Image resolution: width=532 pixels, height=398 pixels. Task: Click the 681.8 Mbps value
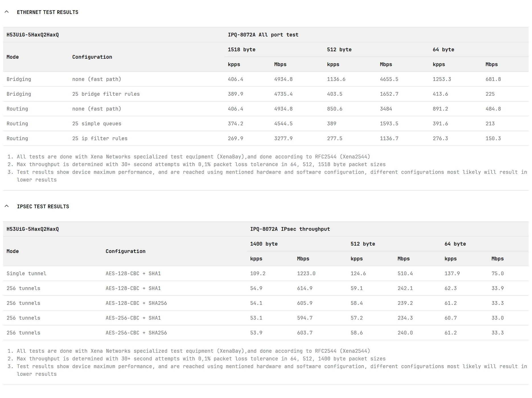pos(493,79)
